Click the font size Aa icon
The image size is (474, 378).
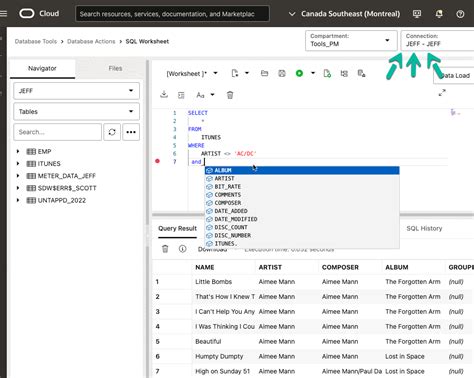tap(200, 95)
